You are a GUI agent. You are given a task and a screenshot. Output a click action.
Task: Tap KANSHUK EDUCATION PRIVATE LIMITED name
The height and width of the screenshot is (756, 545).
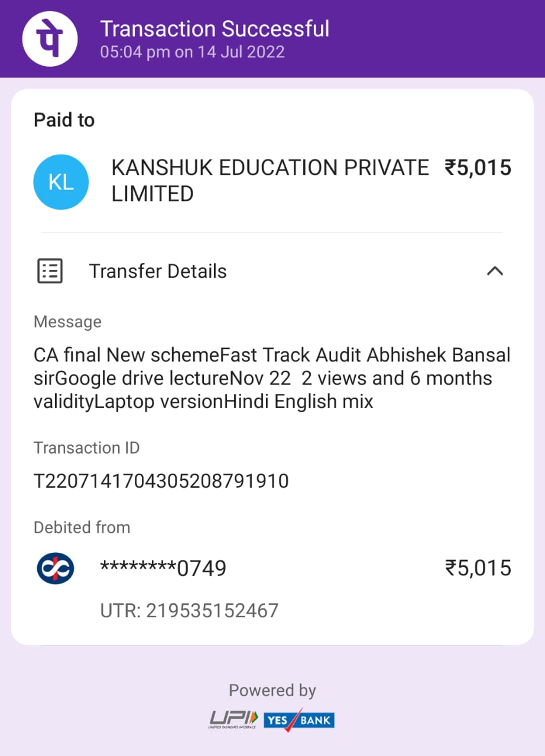click(x=270, y=180)
